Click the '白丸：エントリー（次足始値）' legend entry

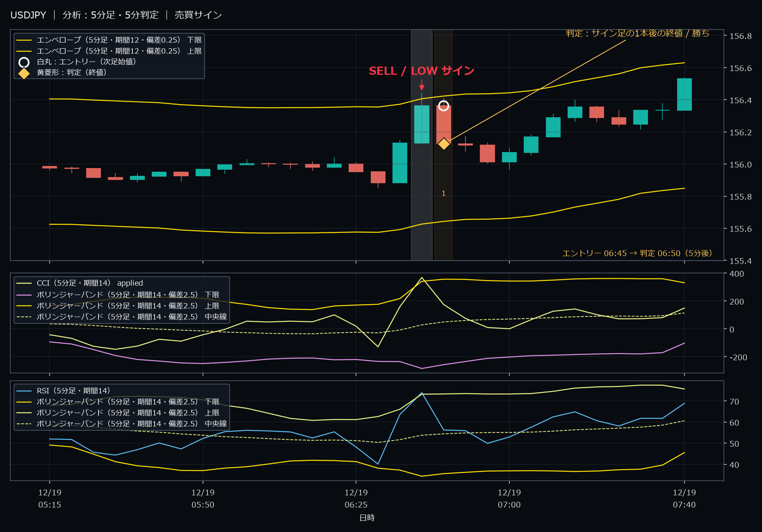(78, 62)
